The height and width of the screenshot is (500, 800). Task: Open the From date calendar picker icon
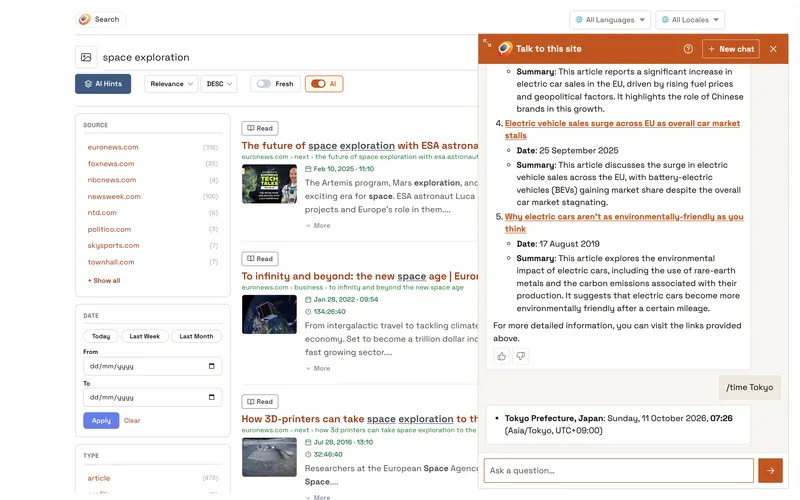click(x=212, y=366)
